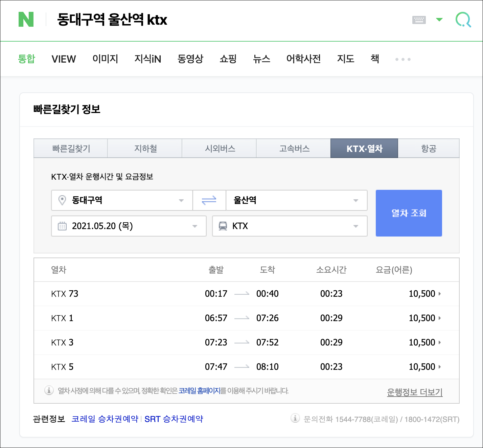The image size is (483, 448).
Task: Click the 요금(어른) column header
Action: click(x=394, y=270)
